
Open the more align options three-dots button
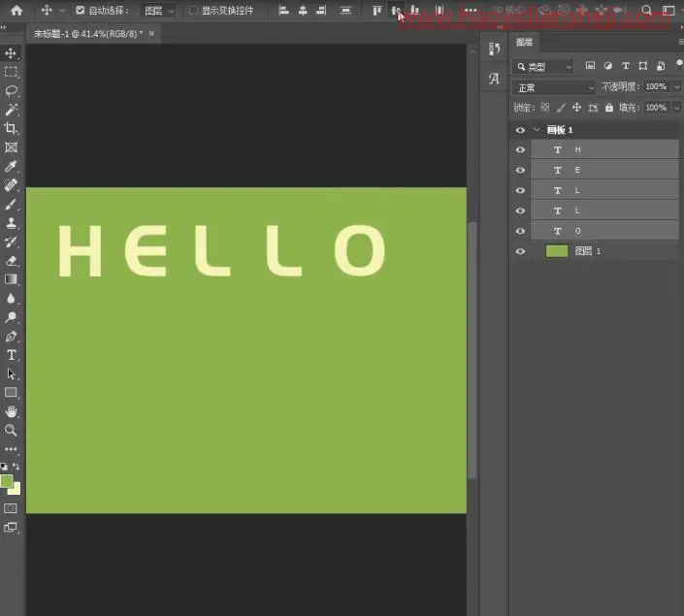471,10
